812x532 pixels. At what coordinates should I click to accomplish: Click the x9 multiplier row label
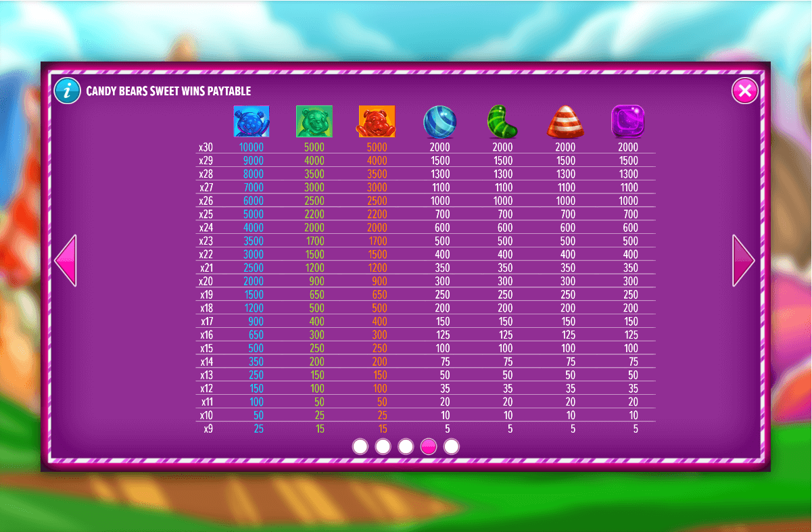point(208,429)
